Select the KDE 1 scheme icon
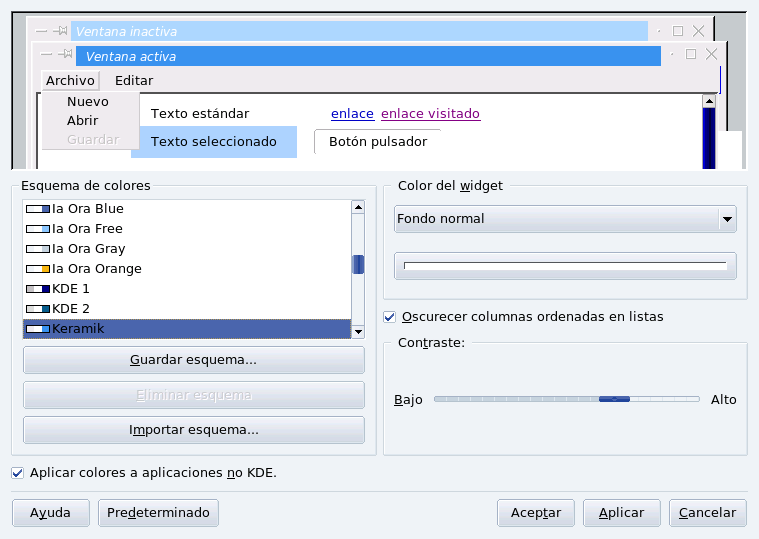The image size is (759, 539). point(38,289)
